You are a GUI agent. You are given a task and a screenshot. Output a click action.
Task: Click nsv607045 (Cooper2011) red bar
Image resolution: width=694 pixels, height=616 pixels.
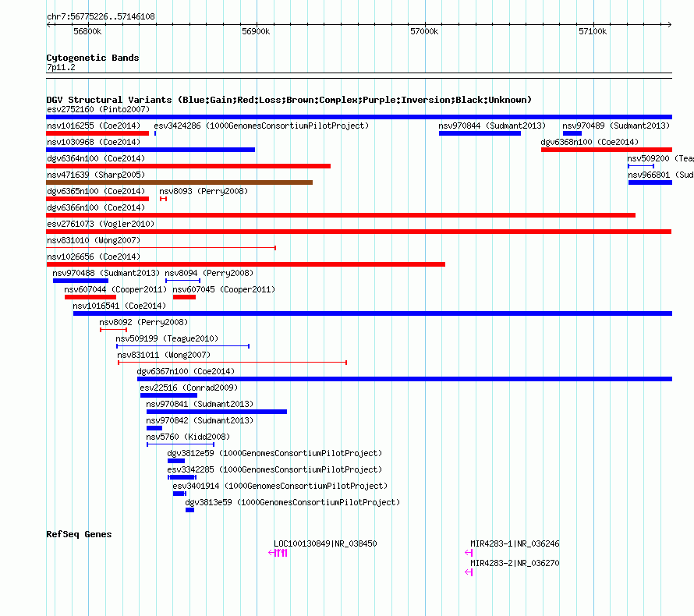click(x=184, y=297)
